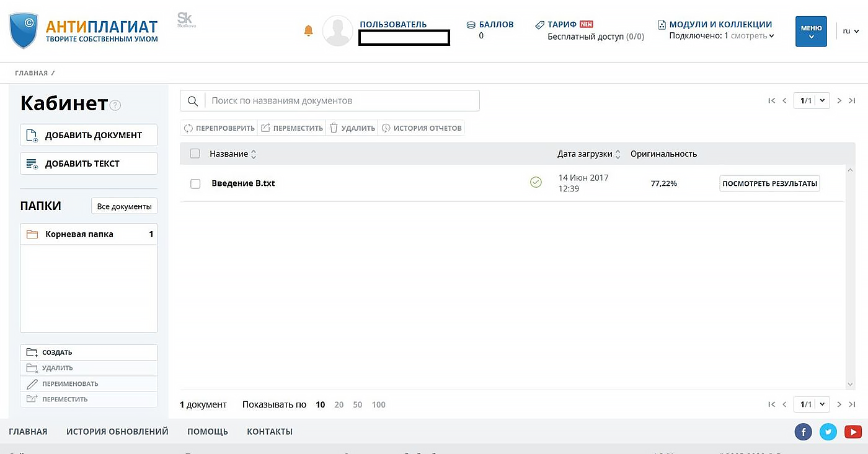Go to next page in bottom pagination

pos(839,404)
